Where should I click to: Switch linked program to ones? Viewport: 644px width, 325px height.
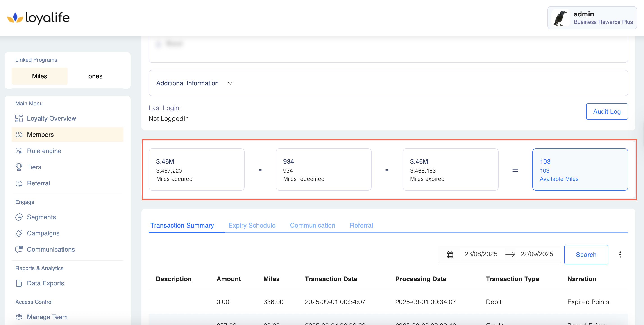click(x=95, y=76)
